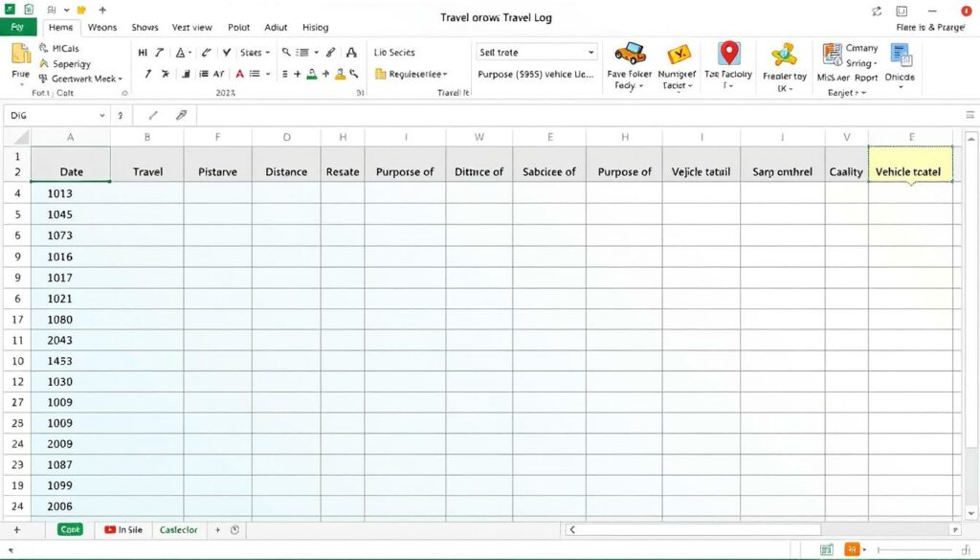Click the triangle shape icon in ribbon
980x560 pixels.
[180, 53]
